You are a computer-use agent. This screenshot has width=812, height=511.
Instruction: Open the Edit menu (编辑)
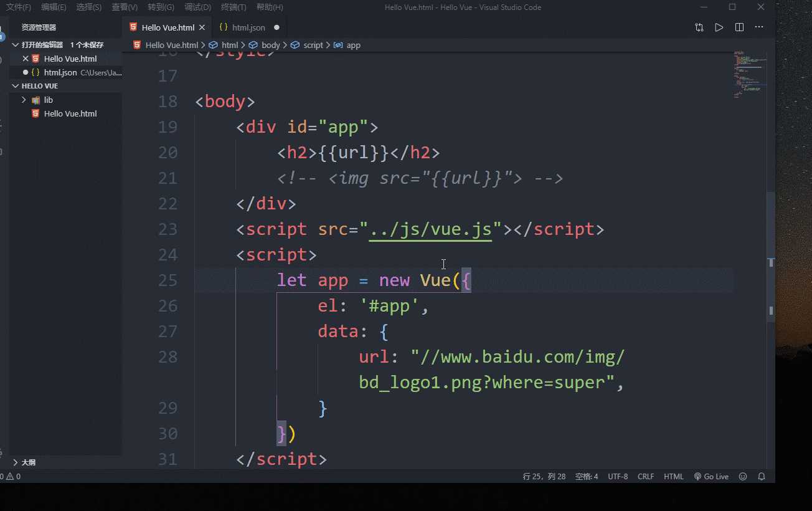tap(54, 7)
